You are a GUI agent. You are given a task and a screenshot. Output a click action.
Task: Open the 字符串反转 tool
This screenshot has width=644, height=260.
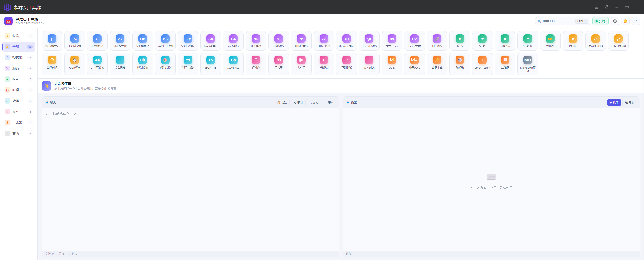pos(188,64)
